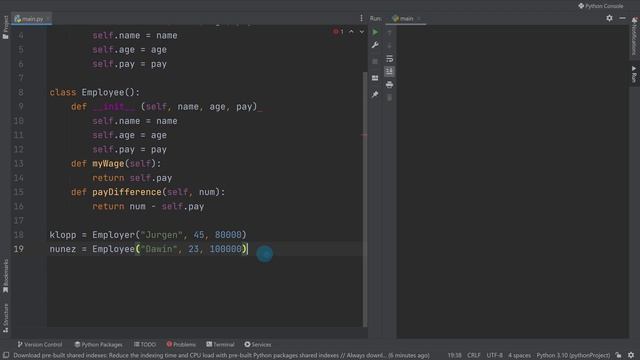Viewport: 640px width, 360px height.
Task: Click on 'class Employee():' line
Action: click(x=95, y=93)
